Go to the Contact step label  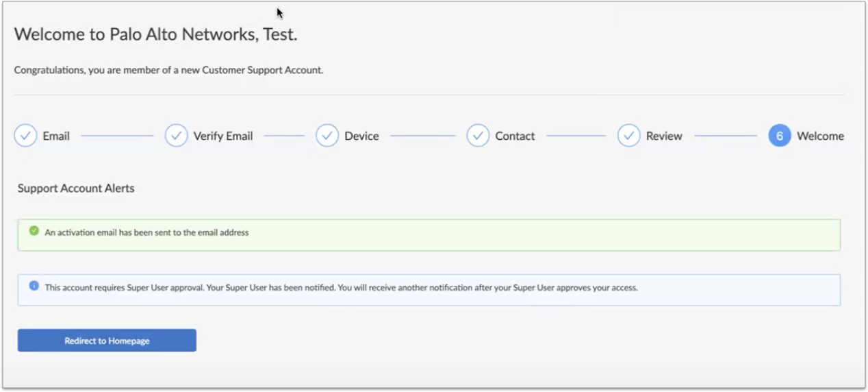tap(515, 136)
